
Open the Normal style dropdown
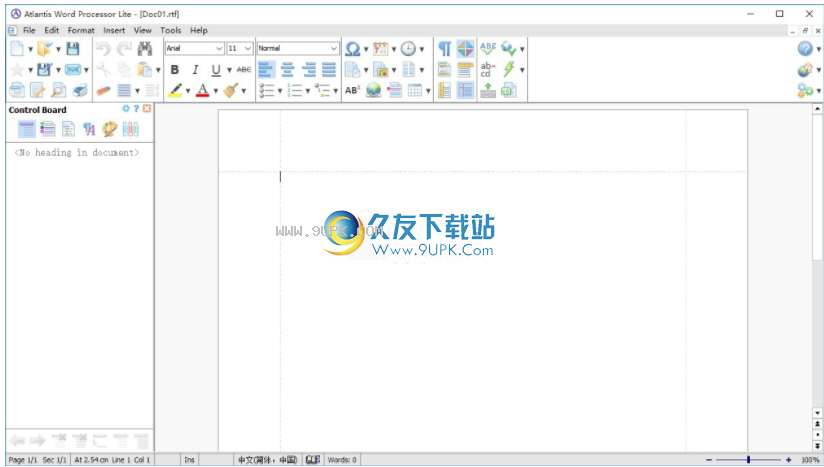[x=334, y=48]
